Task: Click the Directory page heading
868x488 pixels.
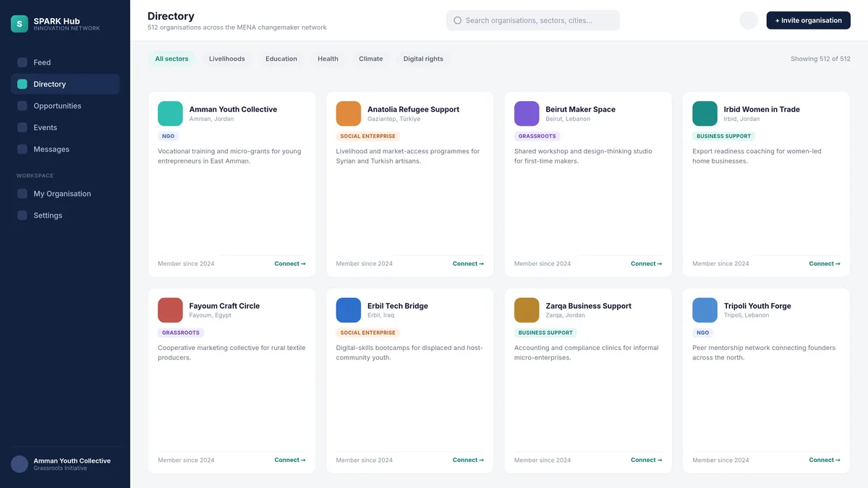Action: (x=171, y=16)
